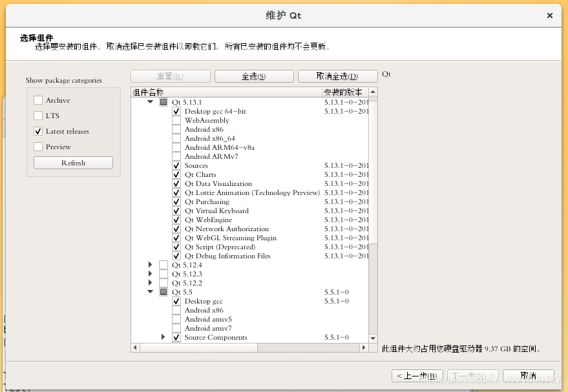Uncheck Qt Script (Deprecated) component
The image size is (568, 392).
176,247
